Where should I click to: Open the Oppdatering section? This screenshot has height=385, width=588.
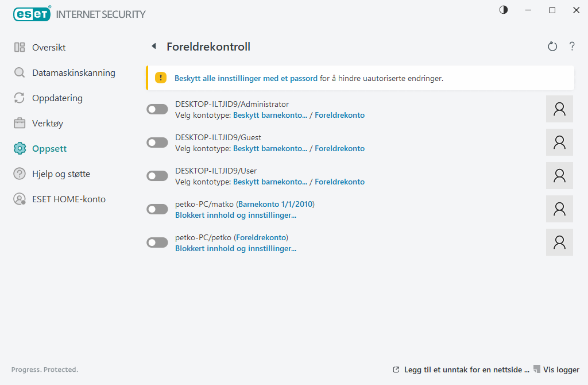57,98
